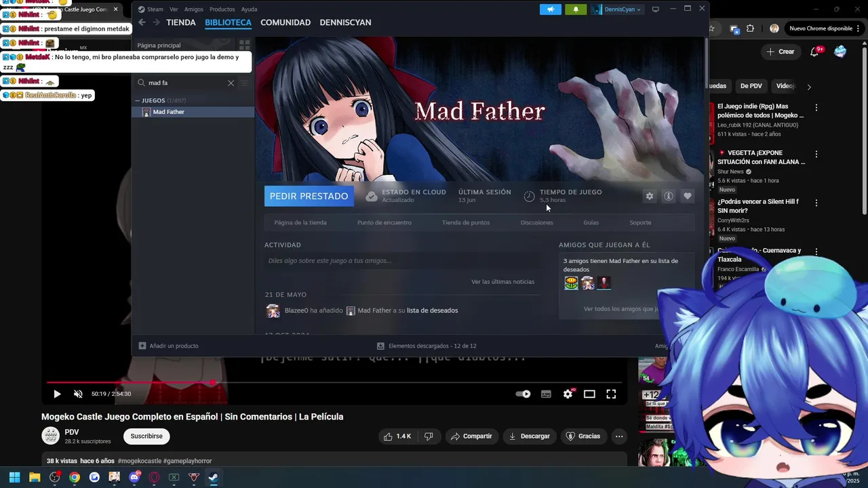Open Página de la tienda link
The image size is (868, 488).
pyautogui.click(x=300, y=222)
